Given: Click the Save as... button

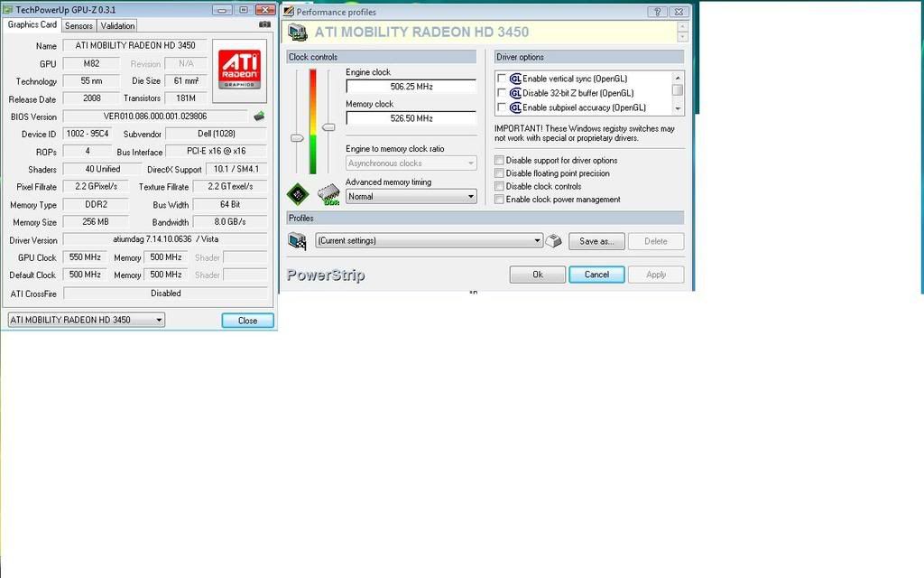Looking at the screenshot, I should [x=596, y=241].
